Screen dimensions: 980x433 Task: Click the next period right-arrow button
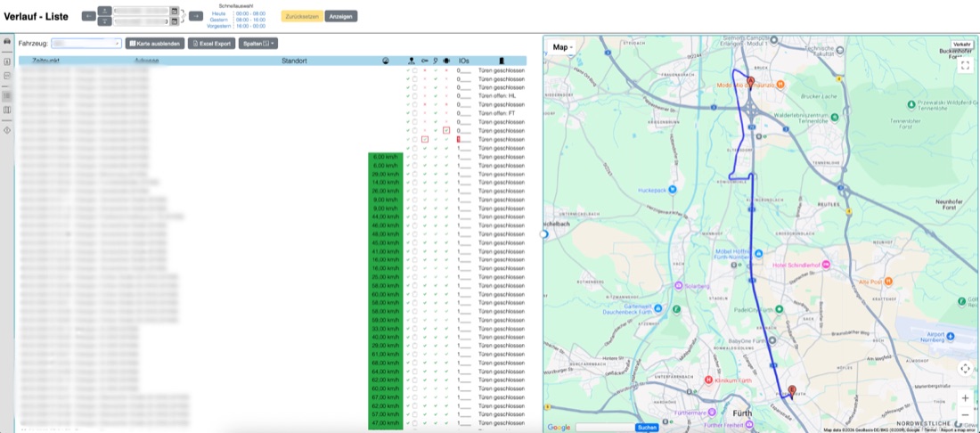pyautogui.click(x=196, y=16)
